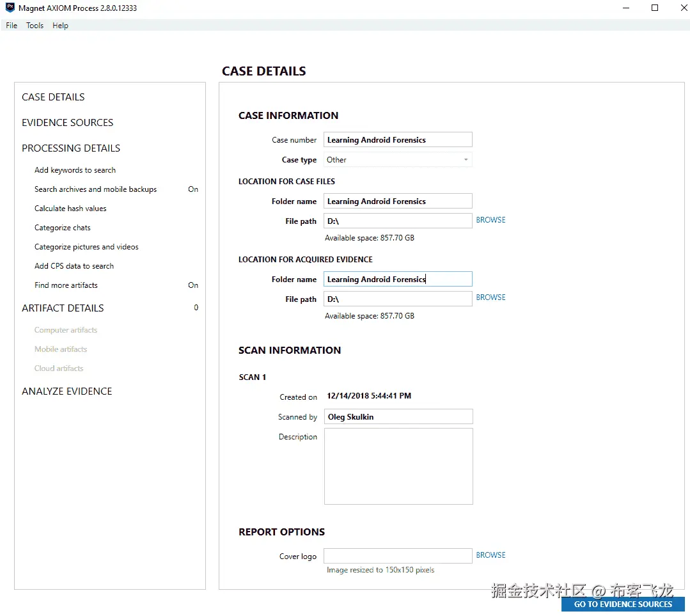Open the File menu
The image size is (690, 616).
coord(12,26)
